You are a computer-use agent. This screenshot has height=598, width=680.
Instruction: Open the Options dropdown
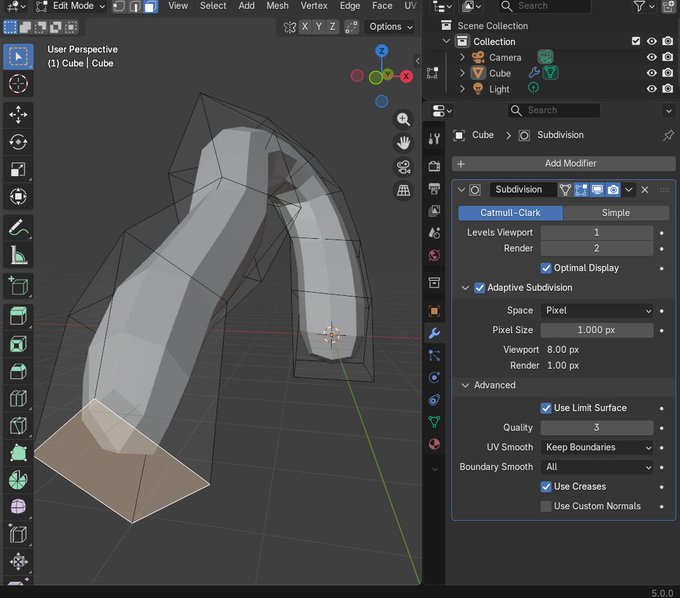pyautogui.click(x=390, y=27)
